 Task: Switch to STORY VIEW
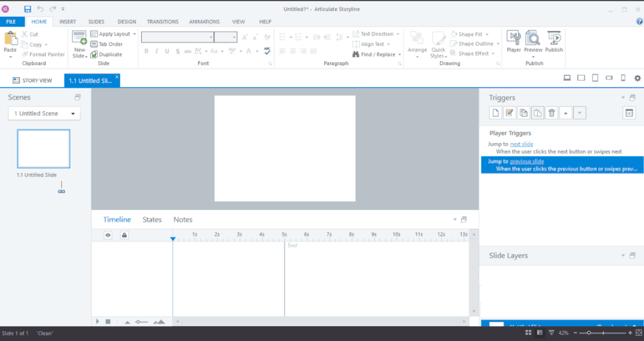point(32,81)
